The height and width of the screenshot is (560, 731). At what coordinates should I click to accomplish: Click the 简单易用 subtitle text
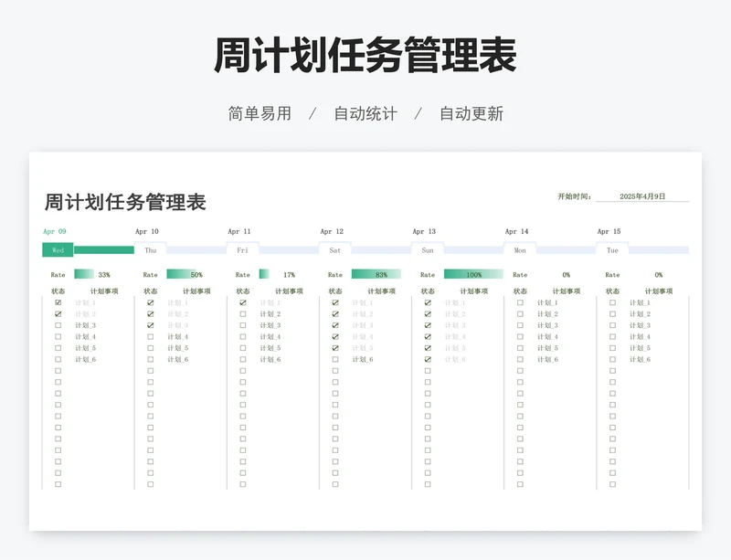tap(260, 114)
